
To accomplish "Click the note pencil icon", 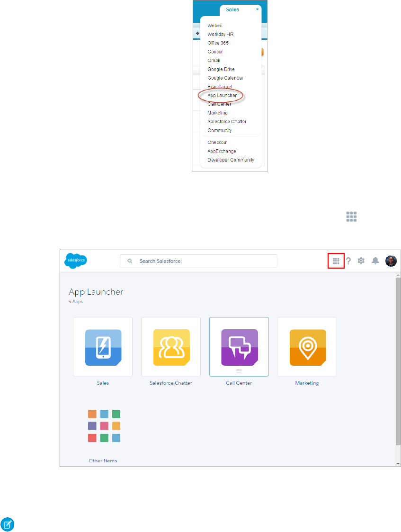I will (x=7, y=524).
